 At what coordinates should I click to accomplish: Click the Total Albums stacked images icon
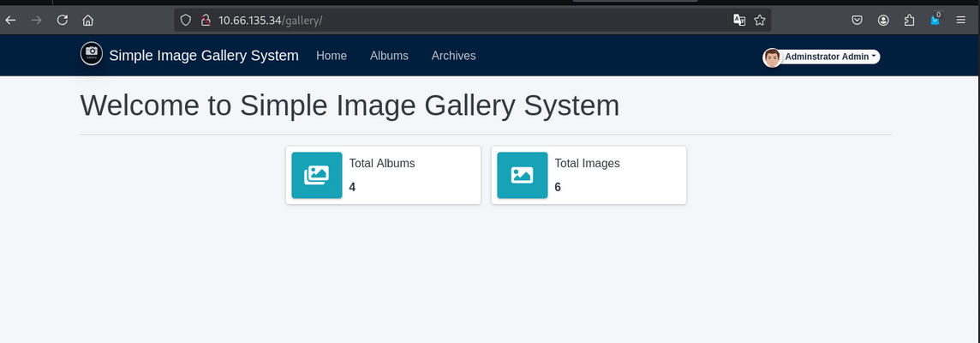pos(316,175)
